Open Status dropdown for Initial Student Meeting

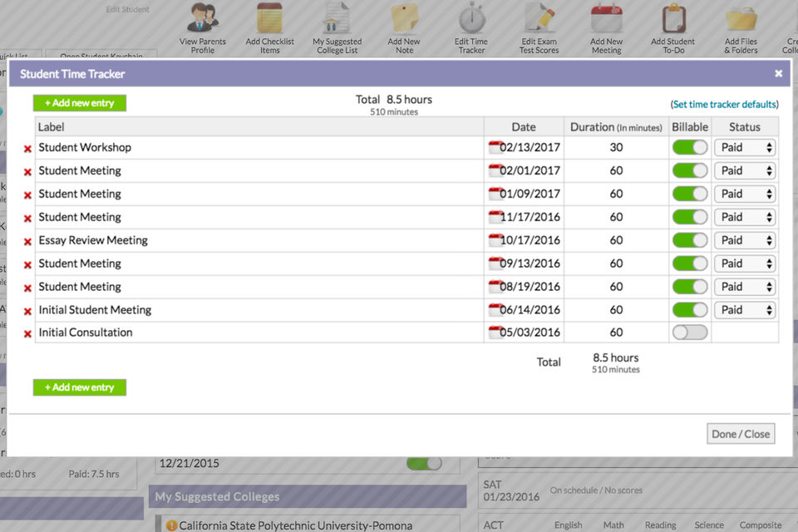point(745,310)
